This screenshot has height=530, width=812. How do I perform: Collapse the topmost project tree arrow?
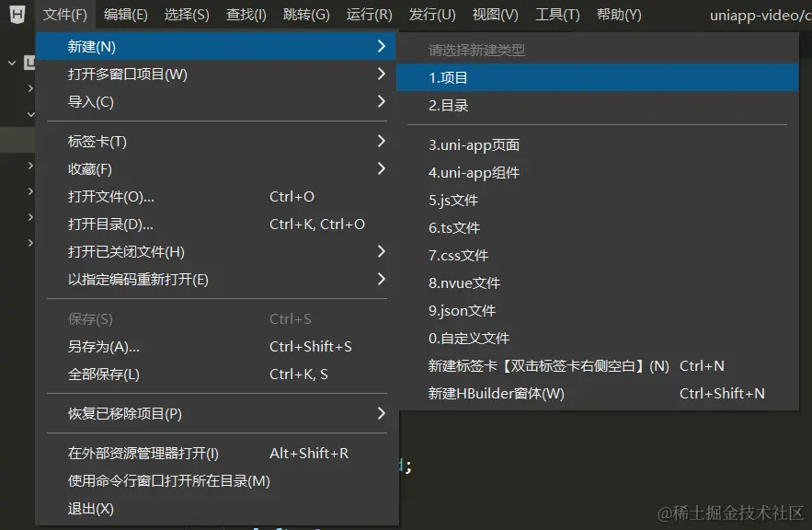point(12,63)
